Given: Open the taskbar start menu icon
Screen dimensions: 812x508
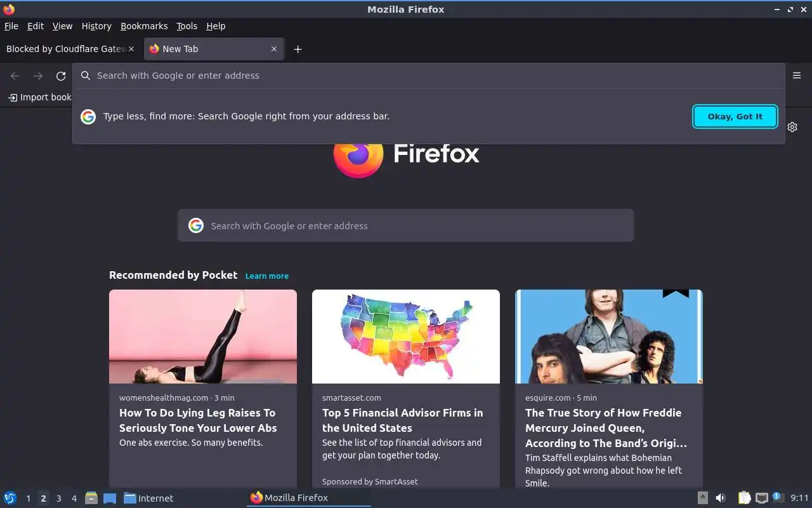Looking at the screenshot, I should click(x=10, y=498).
